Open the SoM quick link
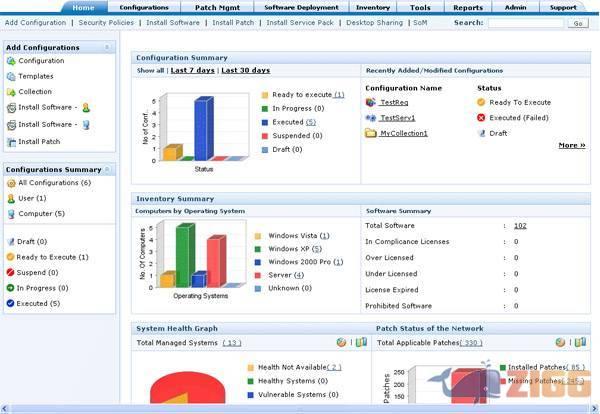600x414 pixels. point(420,23)
